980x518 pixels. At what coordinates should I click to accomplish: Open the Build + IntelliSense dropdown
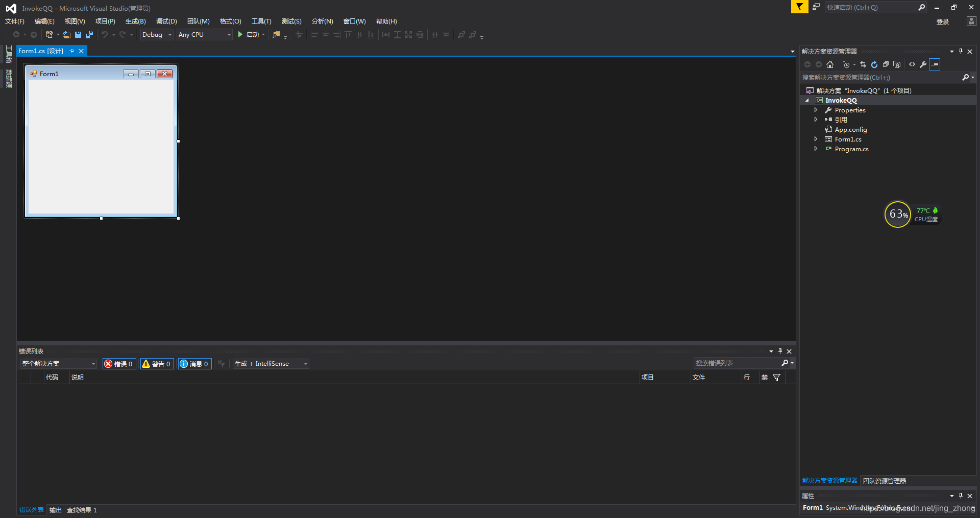coord(271,364)
